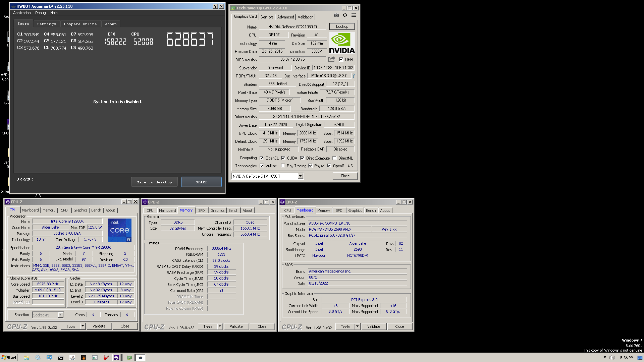The width and height of the screenshot is (644, 362).
Task: Open the GPU-Z hamburger menu
Action: click(354, 15)
